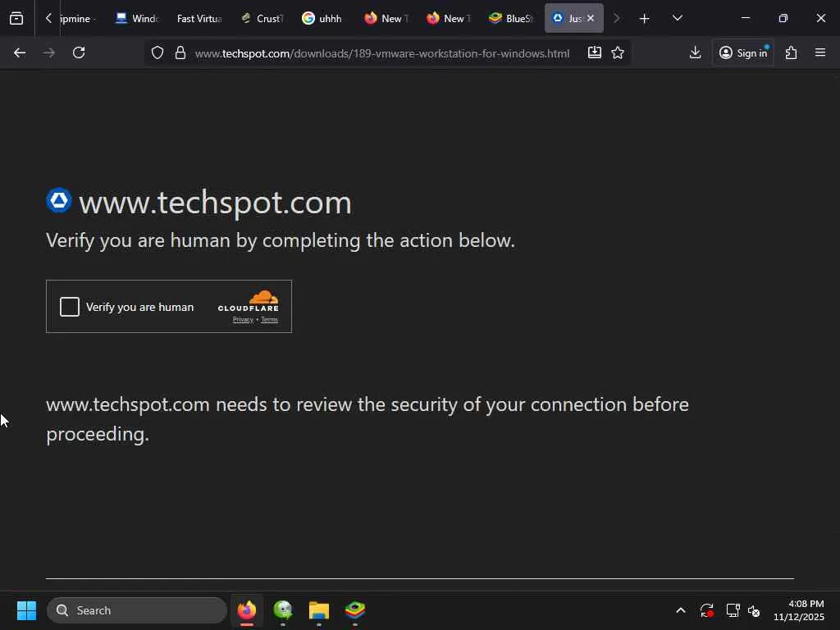Open the Cloudflare Privacy link
The height and width of the screenshot is (630, 840).
(x=243, y=320)
